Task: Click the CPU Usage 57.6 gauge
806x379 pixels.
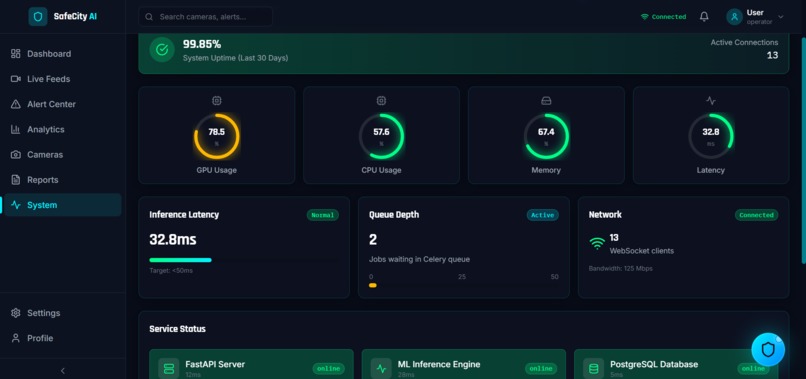Action: (381, 136)
